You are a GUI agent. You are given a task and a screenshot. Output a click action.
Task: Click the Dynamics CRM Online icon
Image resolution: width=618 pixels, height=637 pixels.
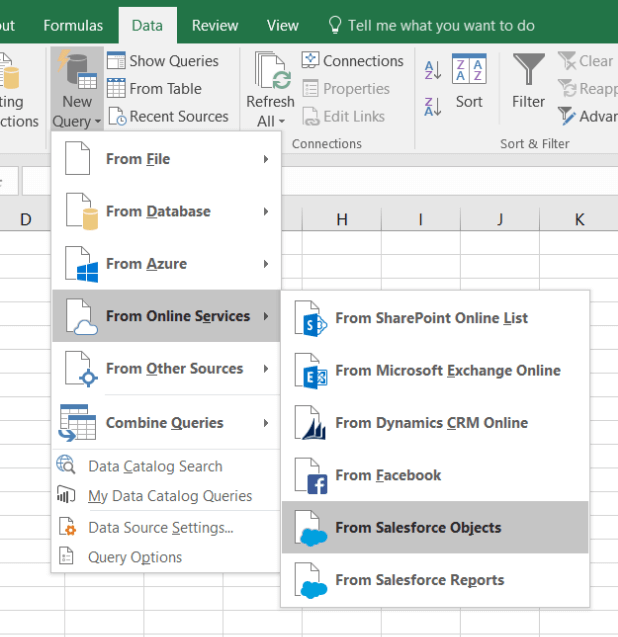310,423
